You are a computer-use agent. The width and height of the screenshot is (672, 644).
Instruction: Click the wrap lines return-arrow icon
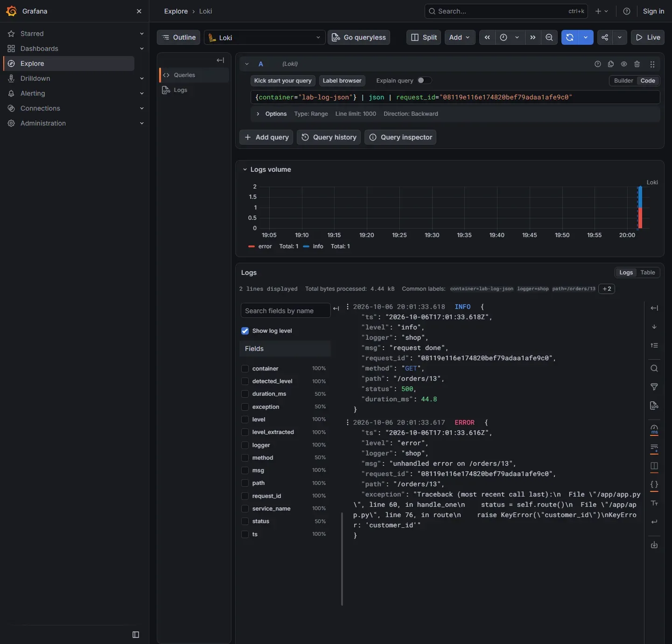point(654,522)
